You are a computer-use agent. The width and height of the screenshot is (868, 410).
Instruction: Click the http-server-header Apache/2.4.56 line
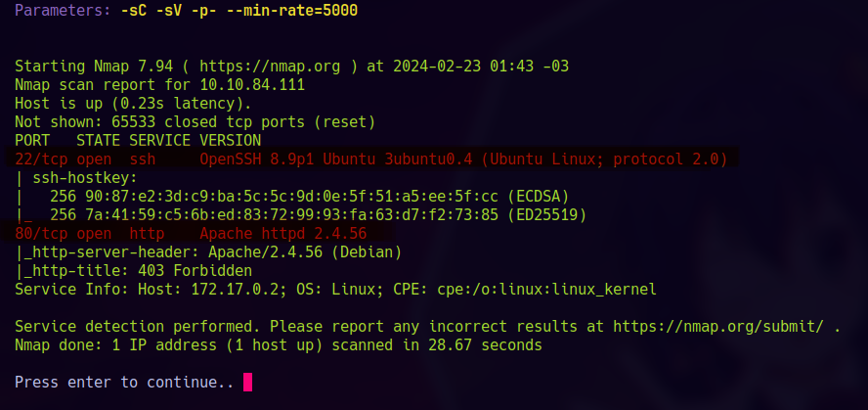pyautogui.click(x=208, y=252)
